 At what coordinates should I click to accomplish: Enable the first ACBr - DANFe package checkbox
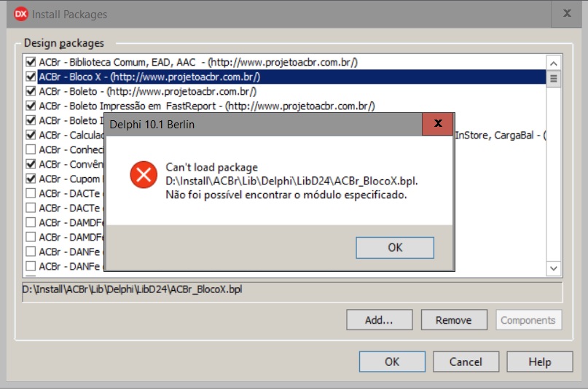31,251
